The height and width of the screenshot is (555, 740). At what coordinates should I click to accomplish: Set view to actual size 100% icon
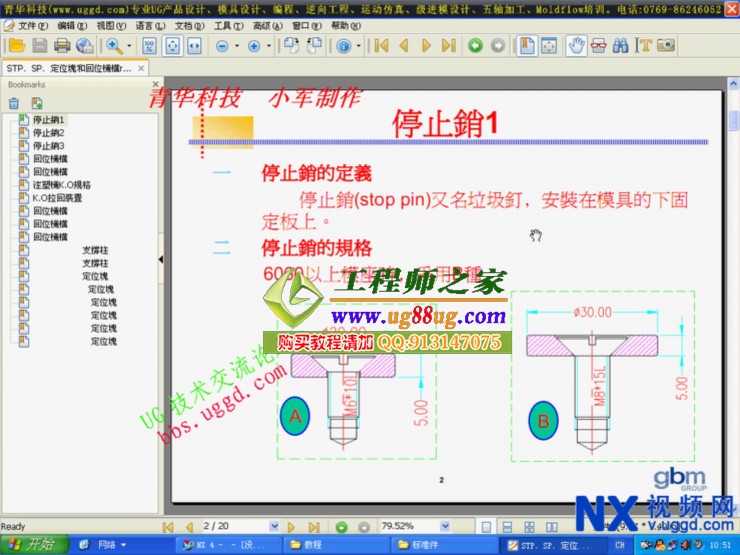click(150, 46)
